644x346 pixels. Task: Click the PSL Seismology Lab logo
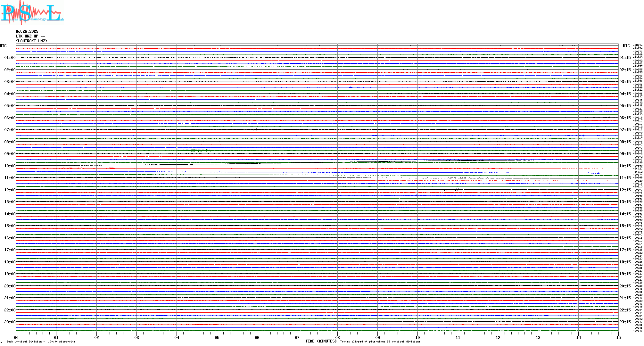point(32,12)
